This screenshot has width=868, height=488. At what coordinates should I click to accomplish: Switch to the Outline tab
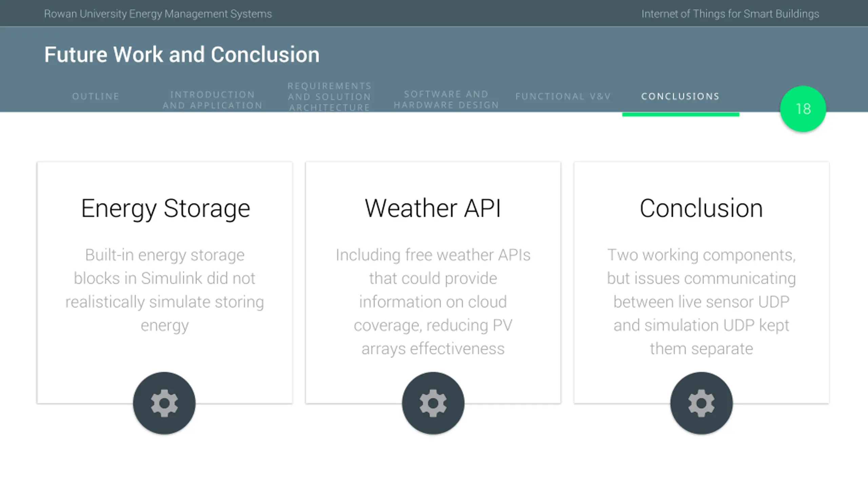pos(96,97)
